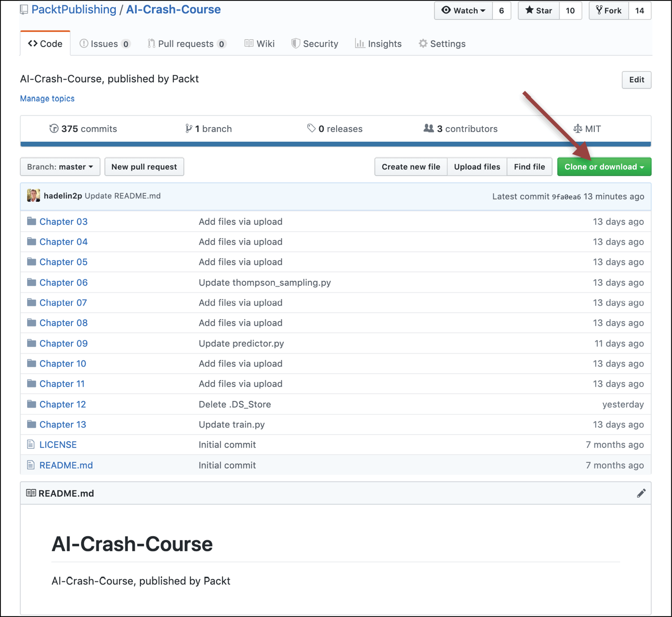Open the README.md file name link

[x=66, y=465]
